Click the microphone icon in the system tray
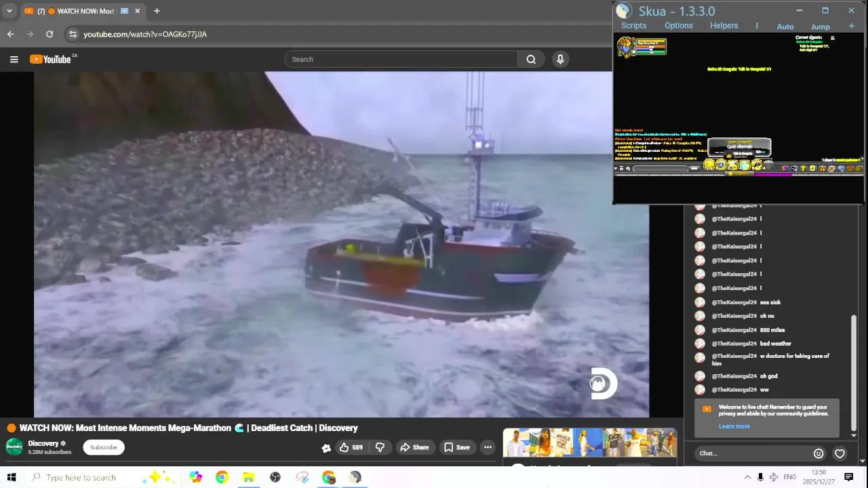The width and height of the screenshot is (868, 488). [760, 477]
